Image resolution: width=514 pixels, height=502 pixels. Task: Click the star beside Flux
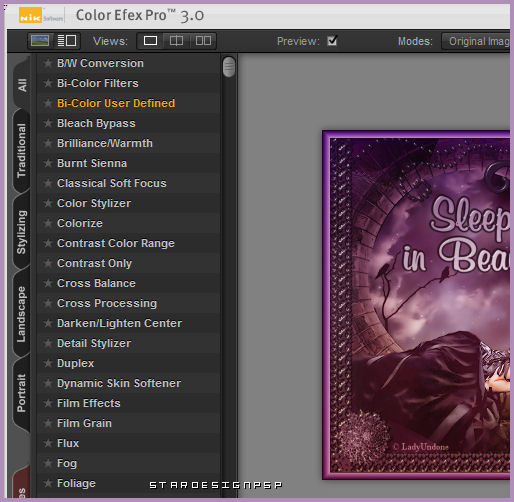[x=48, y=443]
